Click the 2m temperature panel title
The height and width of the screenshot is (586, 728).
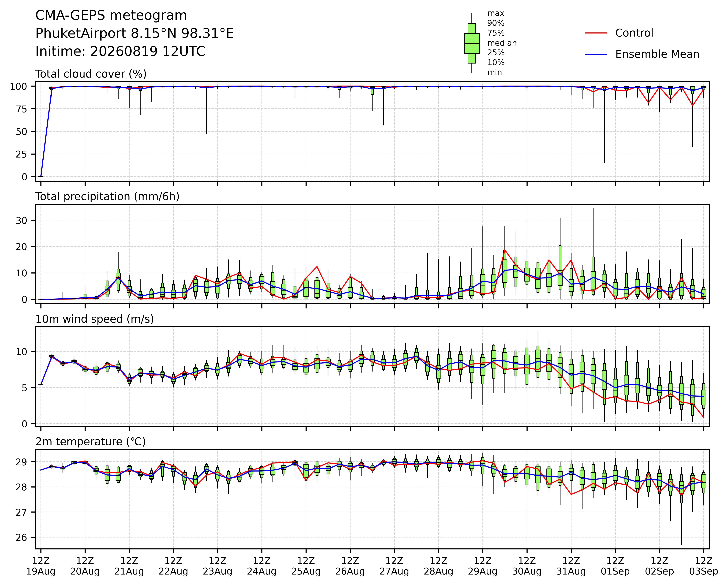pos(90,442)
